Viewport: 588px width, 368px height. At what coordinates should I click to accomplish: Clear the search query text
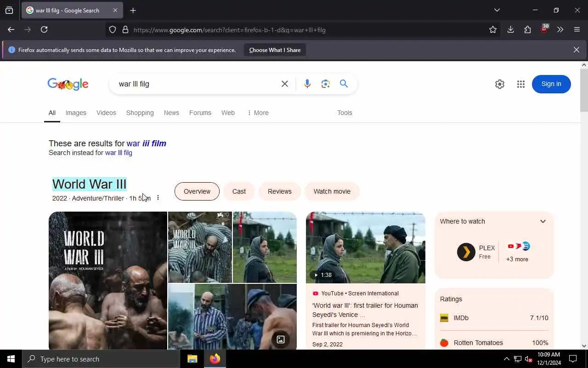[285, 84]
